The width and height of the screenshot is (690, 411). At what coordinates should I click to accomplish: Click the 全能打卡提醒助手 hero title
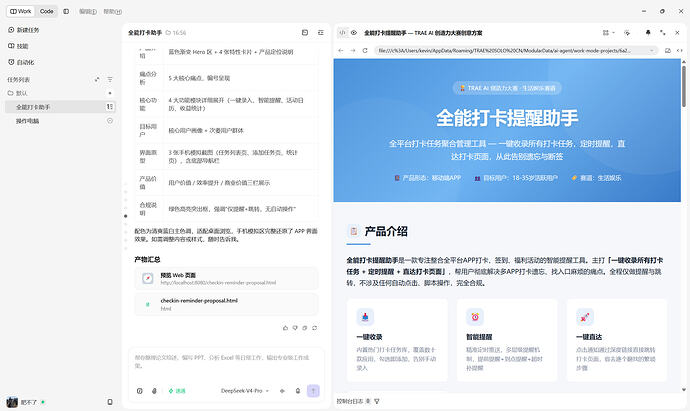tap(507, 118)
